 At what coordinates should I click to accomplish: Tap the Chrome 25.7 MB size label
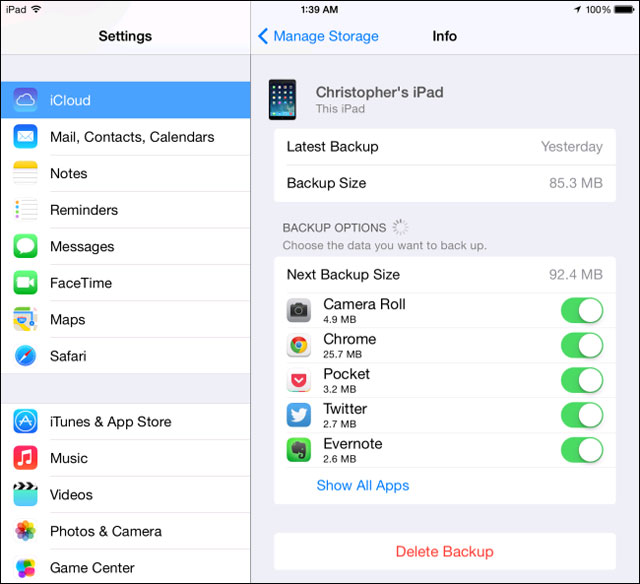pos(342,354)
